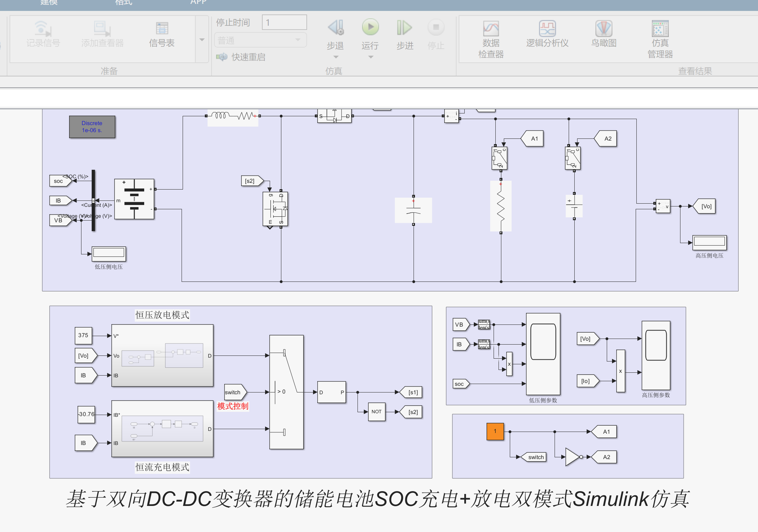Click the mode-control Switch block
This screenshot has height=532, width=758.
(286, 392)
